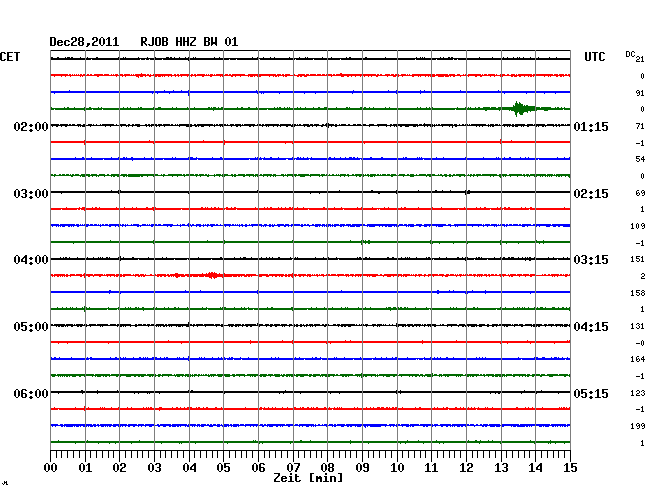Click the 06:00 CET time label

coord(31,393)
